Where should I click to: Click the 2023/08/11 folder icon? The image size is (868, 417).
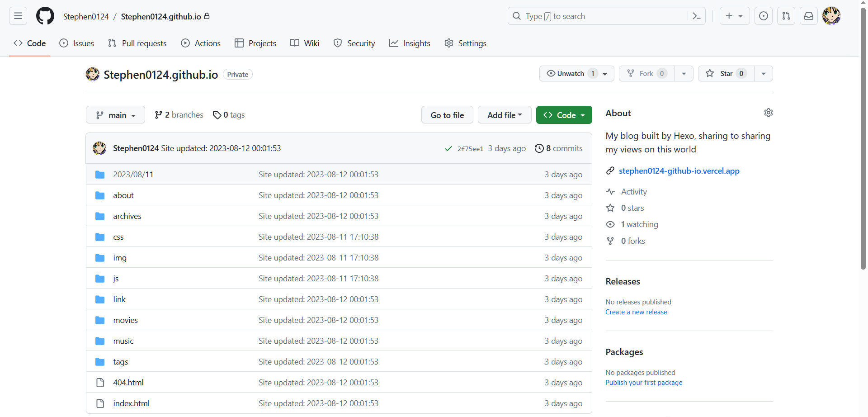coord(100,175)
